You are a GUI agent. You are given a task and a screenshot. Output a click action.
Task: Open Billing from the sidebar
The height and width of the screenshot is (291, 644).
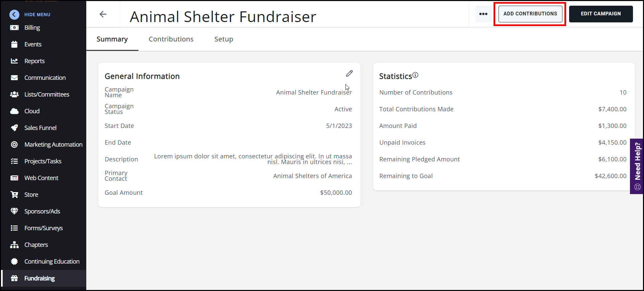click(x=32, y=28)
